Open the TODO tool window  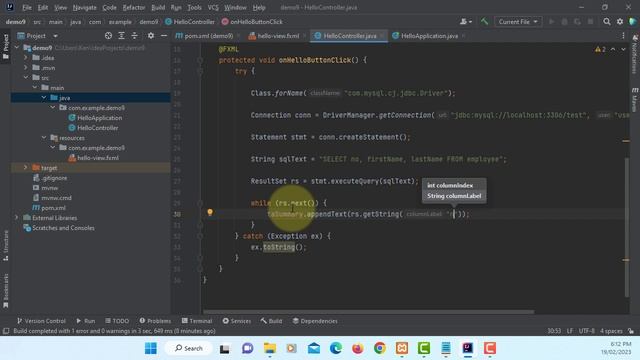point(117,321)
